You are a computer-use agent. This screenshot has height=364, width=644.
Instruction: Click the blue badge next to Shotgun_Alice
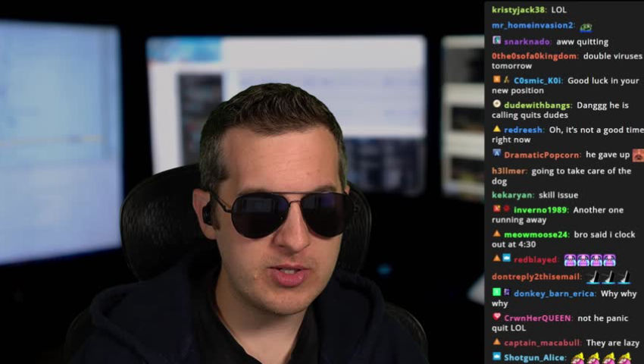[x=496, y=356]
